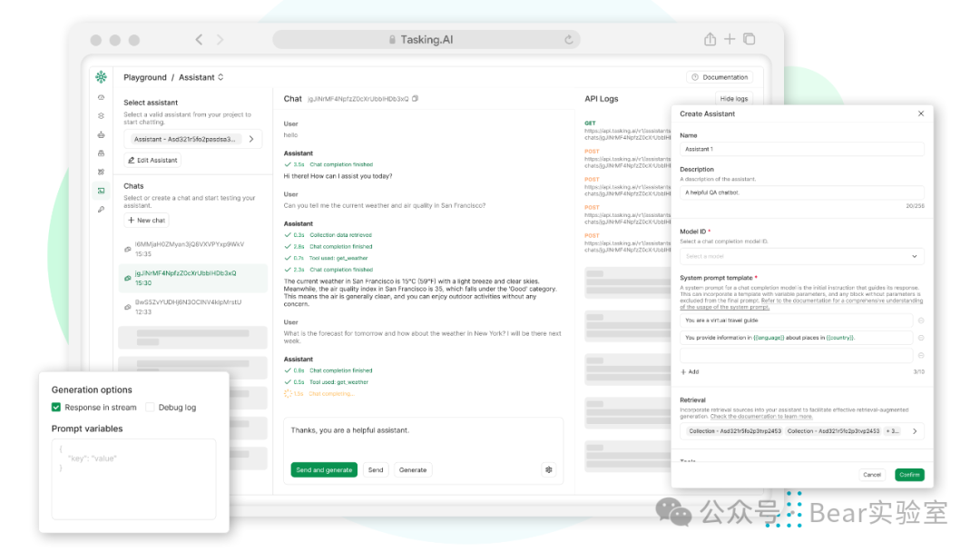Screen dimensions: 980x552
Task: Click the TaskingAI snowflake logo
Action: coord(102,77)
